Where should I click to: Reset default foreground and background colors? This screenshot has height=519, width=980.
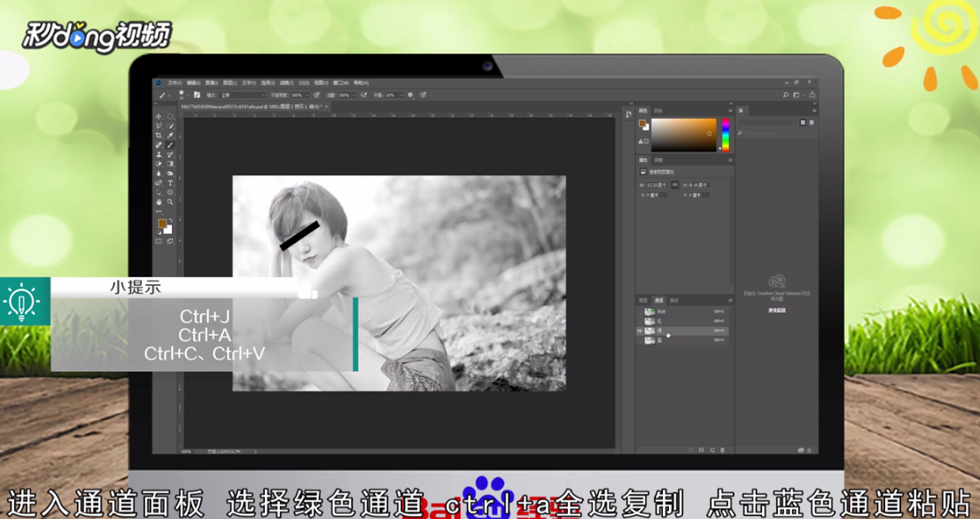pyautogui.click(x=159, y=232)
